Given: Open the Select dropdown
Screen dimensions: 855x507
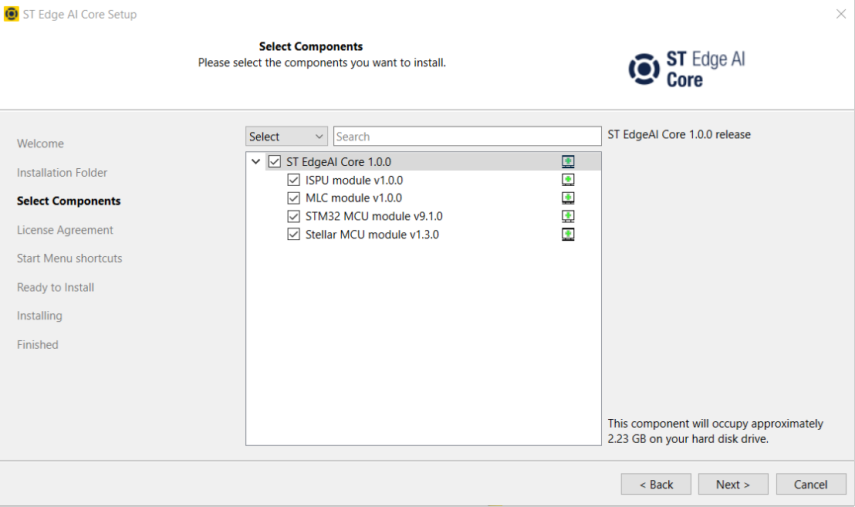Looking at the screenshot, I should pos(286,136).
